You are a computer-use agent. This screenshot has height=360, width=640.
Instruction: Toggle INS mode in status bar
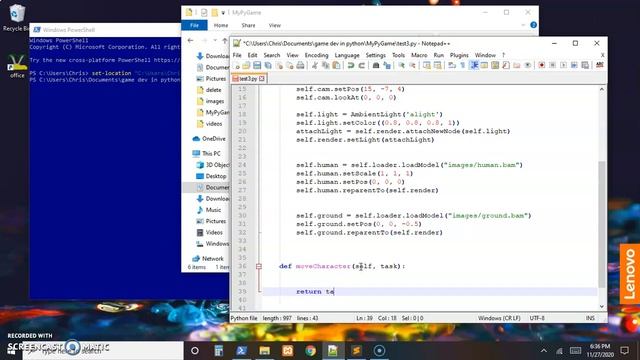pos(590,318)
